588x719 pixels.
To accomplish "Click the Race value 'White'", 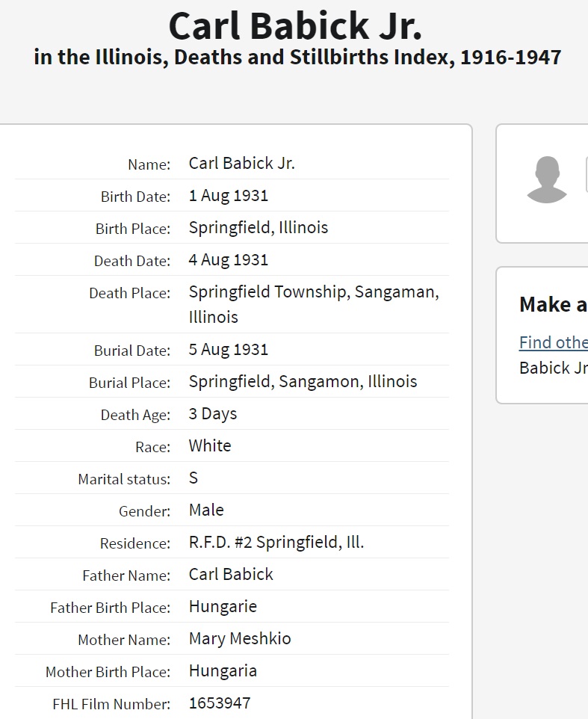I will [x=209, y=446].
